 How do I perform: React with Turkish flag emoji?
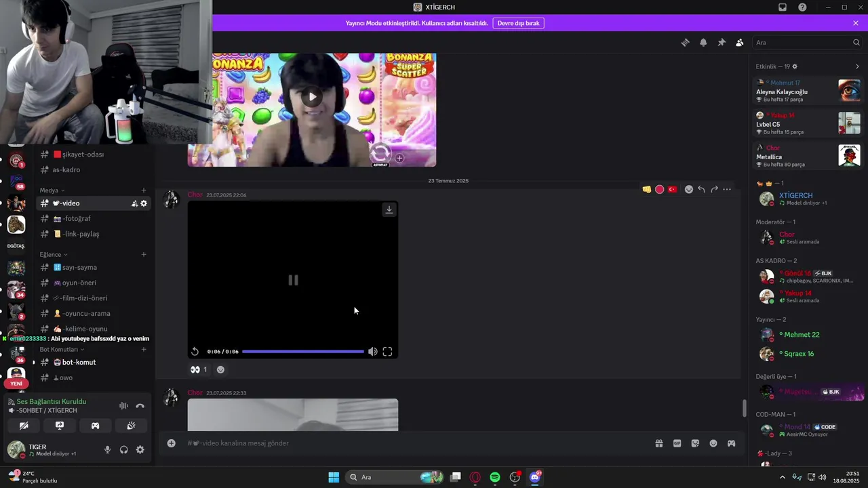tap(672, 189)
